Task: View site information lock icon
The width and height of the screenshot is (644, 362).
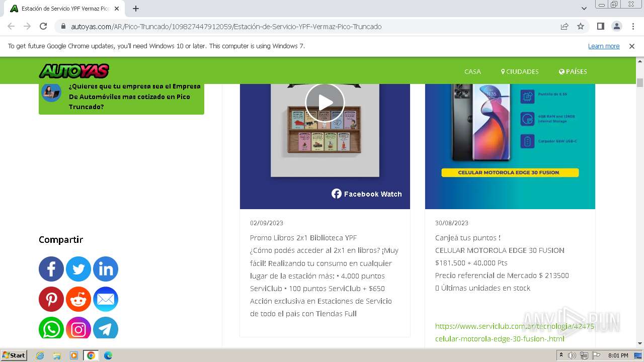Action: (x=63, y=27)
